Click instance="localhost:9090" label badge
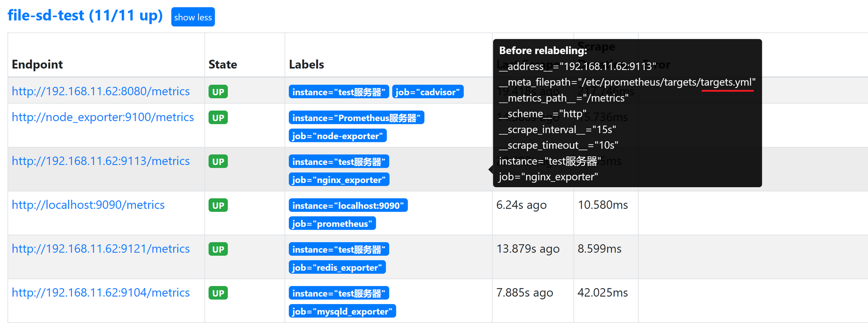Screen dimensions: 868x323 [348, 205]
